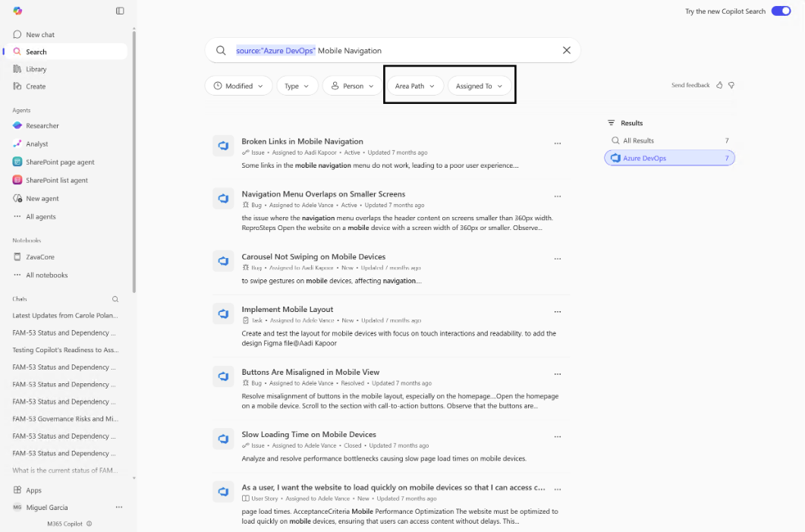The width and height of the screenshot is (805, 532).
Task: Collapse the sidebar using the panel icon
Action: point(120,11)
